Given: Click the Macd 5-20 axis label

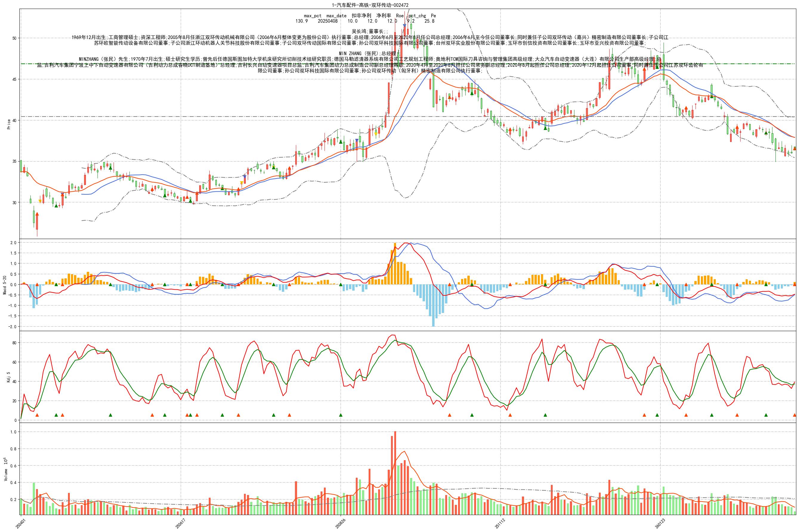Looking at the screenshot, I should coord(5,285).
